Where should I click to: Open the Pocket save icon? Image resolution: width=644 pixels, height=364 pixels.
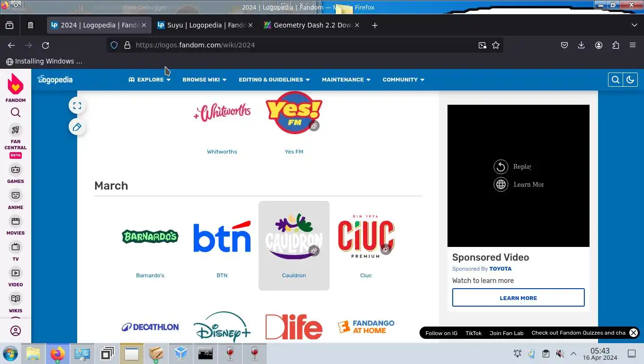[564, 45]
